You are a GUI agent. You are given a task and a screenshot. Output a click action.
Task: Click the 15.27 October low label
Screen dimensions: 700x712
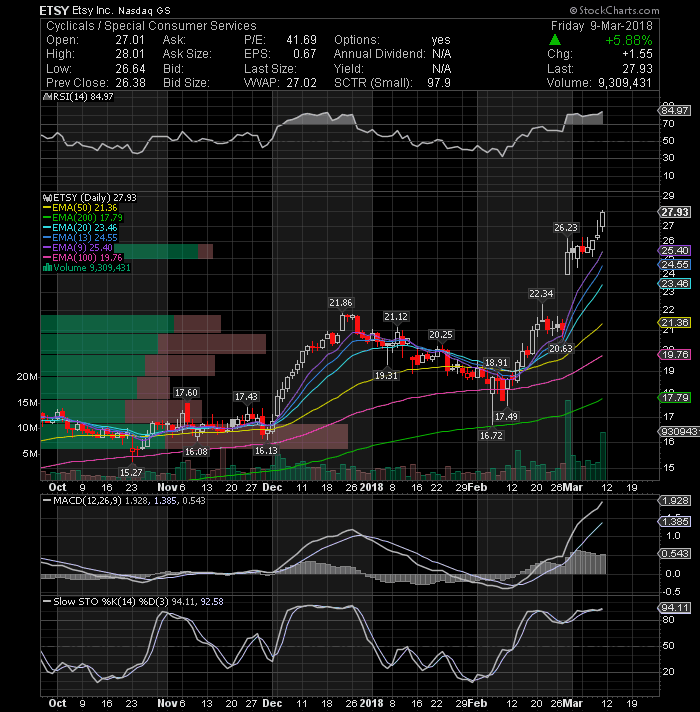pyautogui.click(x=131, y=473)
